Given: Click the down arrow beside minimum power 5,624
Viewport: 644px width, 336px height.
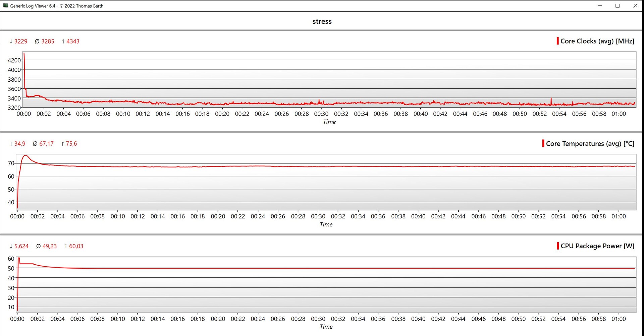Looking at the screenshot, I should (11, 246).
